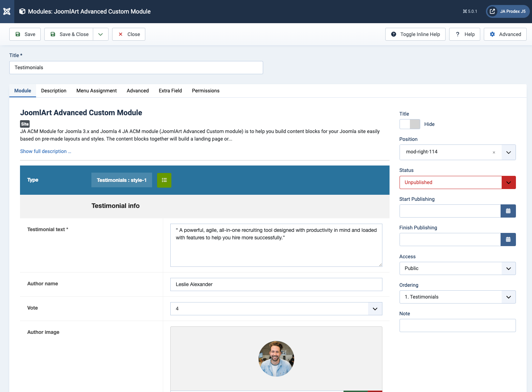This screenshot has height=392, width=532.
Task: Open the Advanced tab
Action: point(138,91)
